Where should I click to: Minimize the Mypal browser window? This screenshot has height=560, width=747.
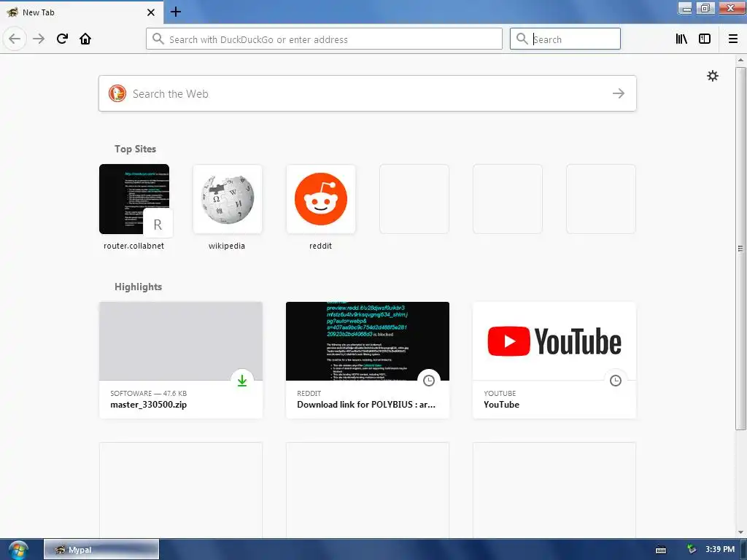[686, 8]
